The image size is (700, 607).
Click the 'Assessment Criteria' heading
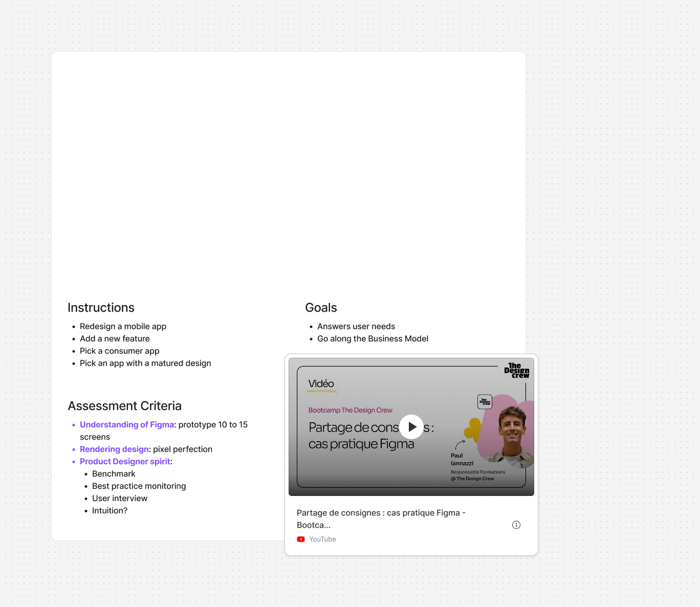tap(124, 406)
